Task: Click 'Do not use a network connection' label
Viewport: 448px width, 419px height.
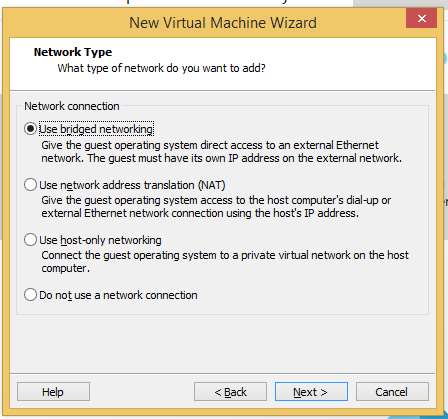Action: pos(118,295)
